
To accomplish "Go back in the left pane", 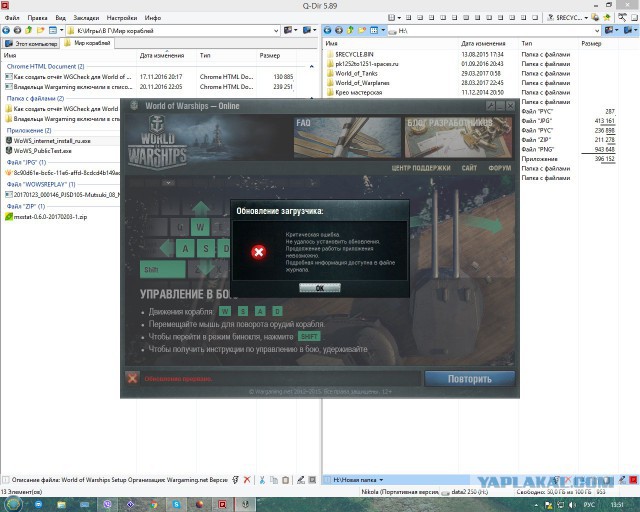I will click(x=6, y=30).
